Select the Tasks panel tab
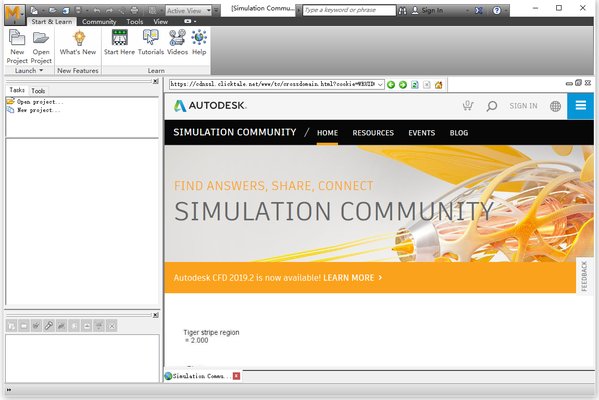The height and width of the screenshot is (400, 599). [x=17, y=90]
